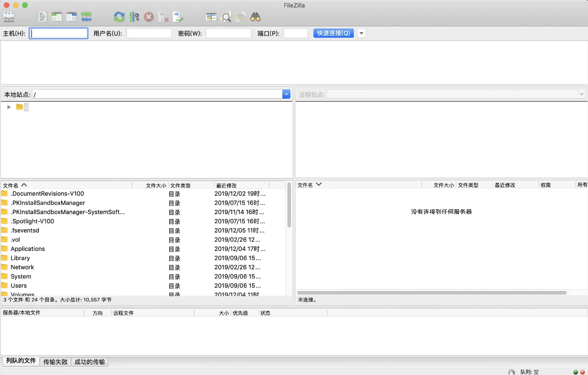Click the 快速连接(Q) button

tap(333, 33)
